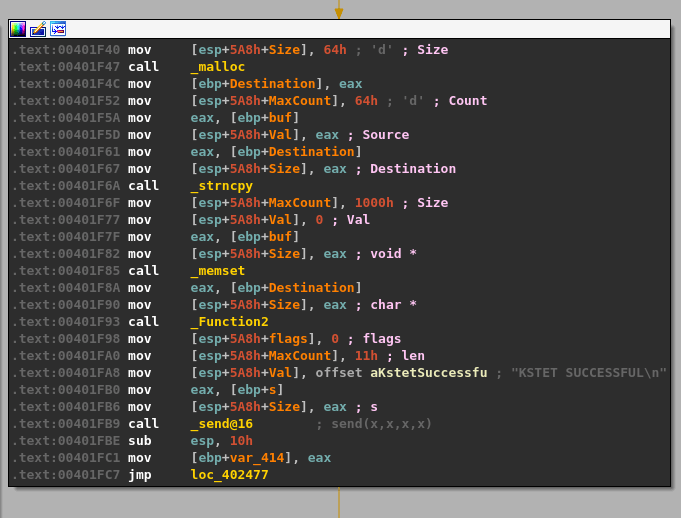Open the node color picker icon
Viewport: 681px width, 518px height.
19,29
